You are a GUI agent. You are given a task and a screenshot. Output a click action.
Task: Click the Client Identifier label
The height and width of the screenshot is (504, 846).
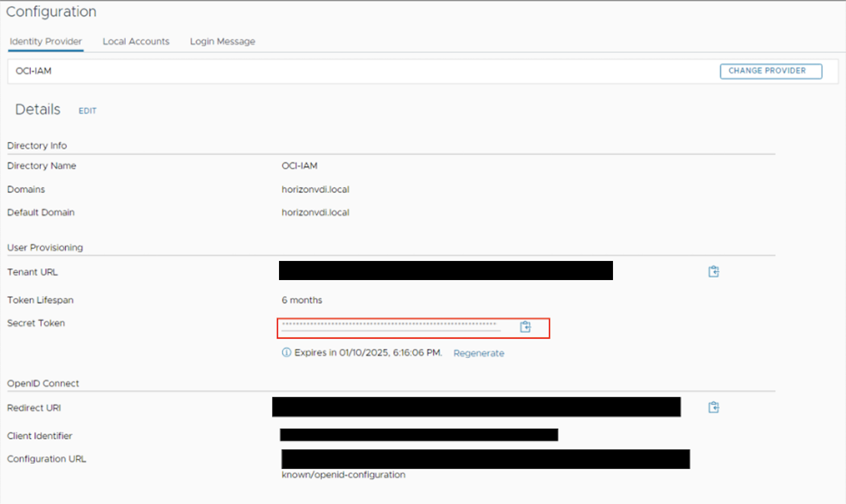point(39,436)
